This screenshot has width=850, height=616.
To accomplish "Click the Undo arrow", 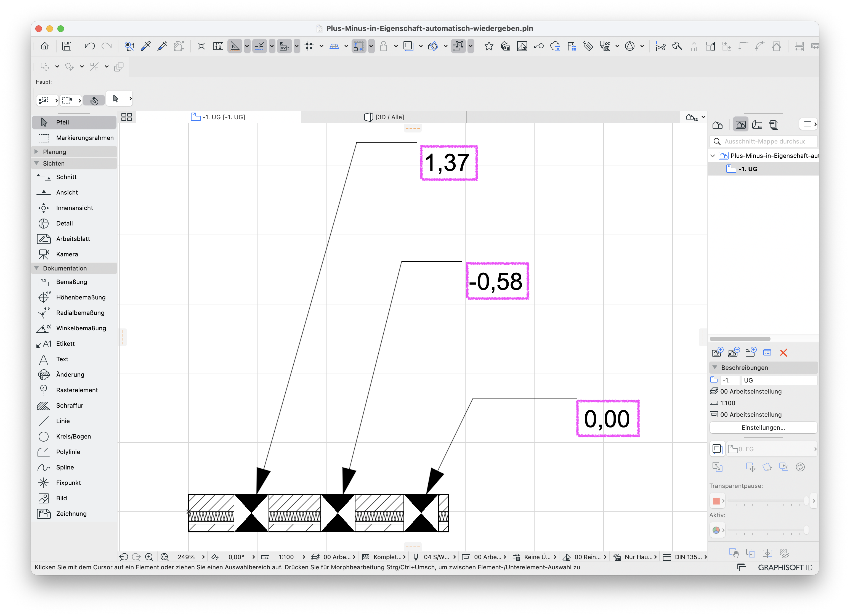I will (90, 46).
